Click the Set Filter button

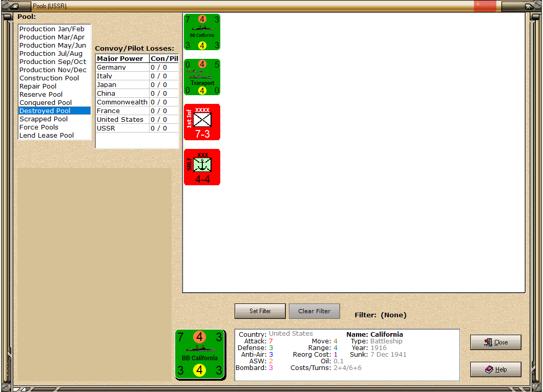click(260, 311)
